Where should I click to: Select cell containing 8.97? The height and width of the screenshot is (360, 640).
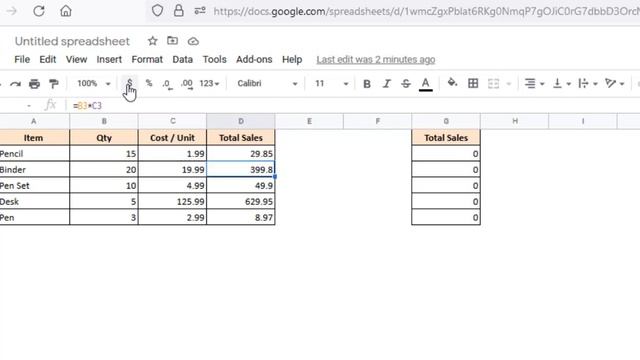point(241,218)
